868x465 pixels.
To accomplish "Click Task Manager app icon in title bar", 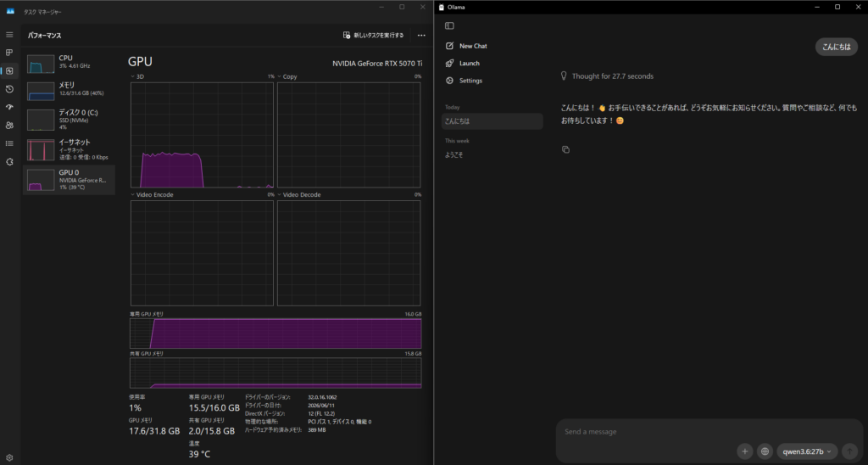I will (10, 11).
